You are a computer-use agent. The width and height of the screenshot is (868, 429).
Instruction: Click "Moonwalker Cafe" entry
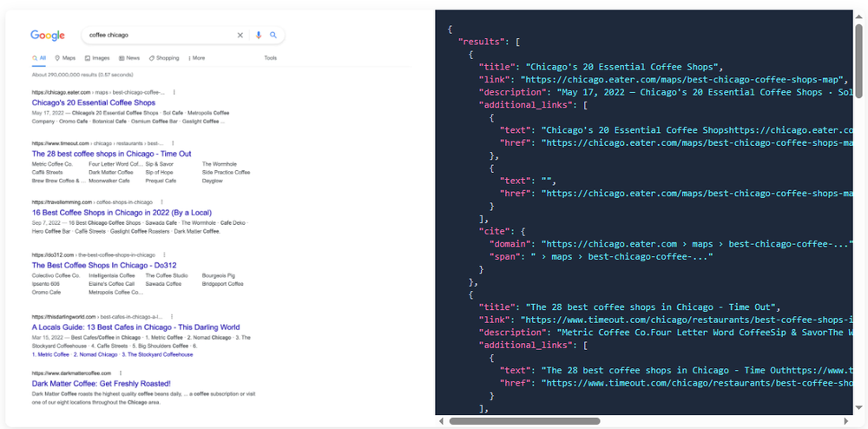[109, 181]
